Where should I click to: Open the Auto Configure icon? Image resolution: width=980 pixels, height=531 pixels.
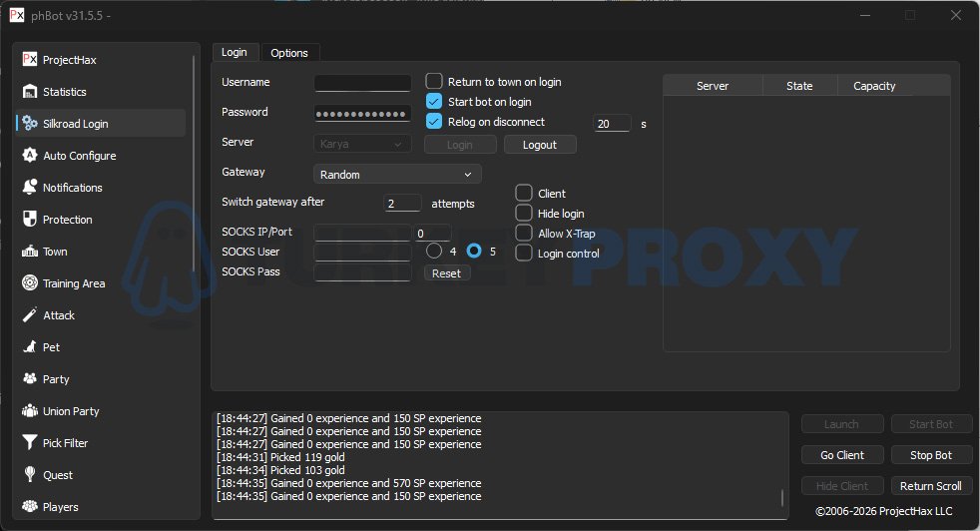29,155
